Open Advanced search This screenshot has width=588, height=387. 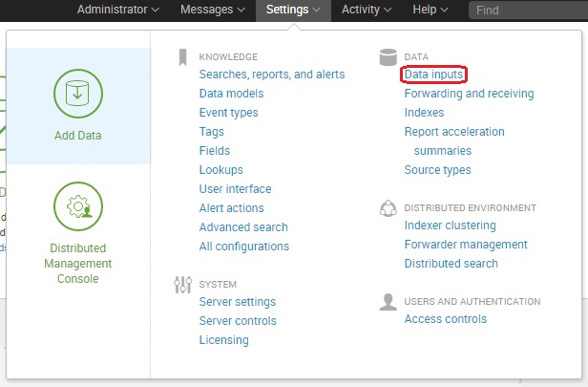243,227
